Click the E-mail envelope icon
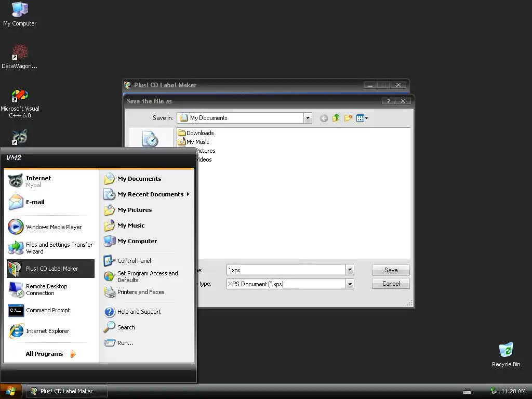 point(16,202)
